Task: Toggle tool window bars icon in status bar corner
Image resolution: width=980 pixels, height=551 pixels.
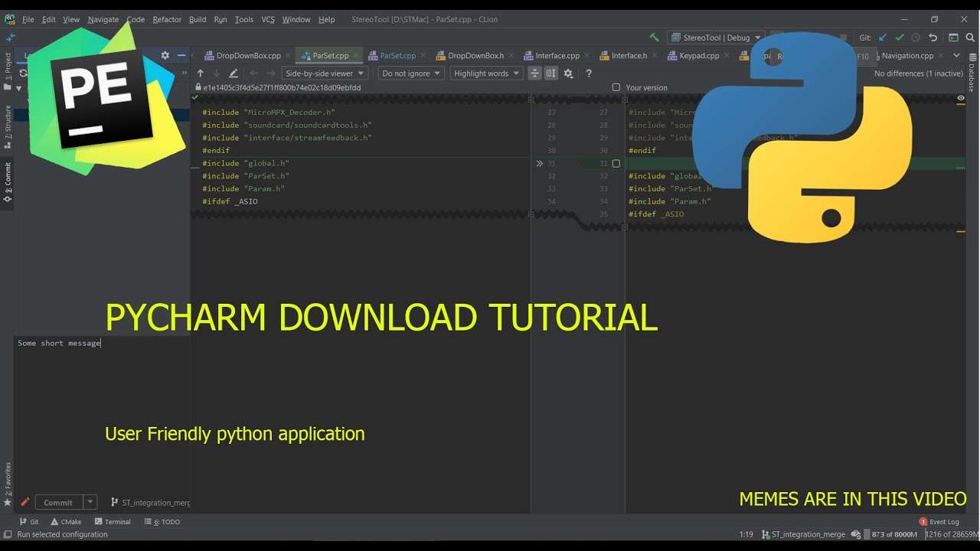Action: pos(7,534)
